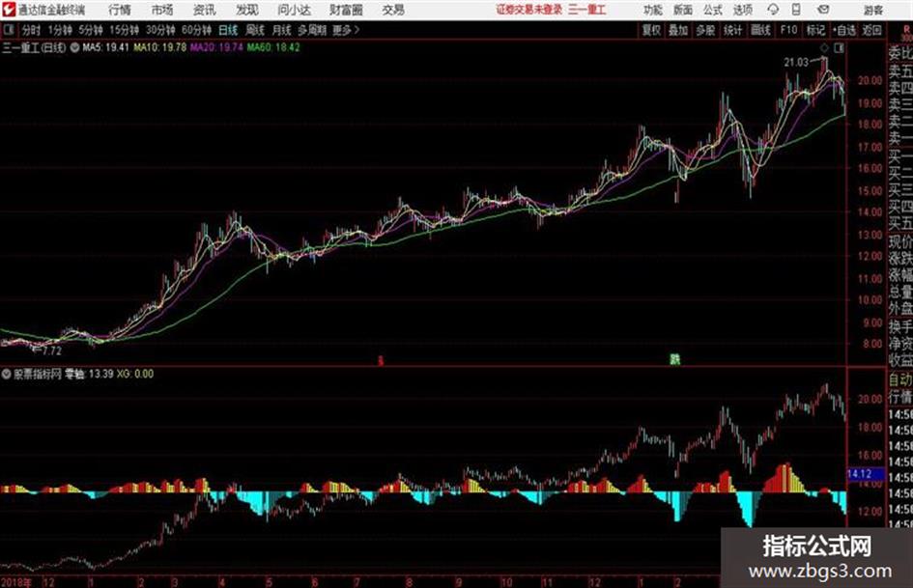Open the 交易 menu
The height and width of the screenshot is (588, 913).
pos(393,10)
